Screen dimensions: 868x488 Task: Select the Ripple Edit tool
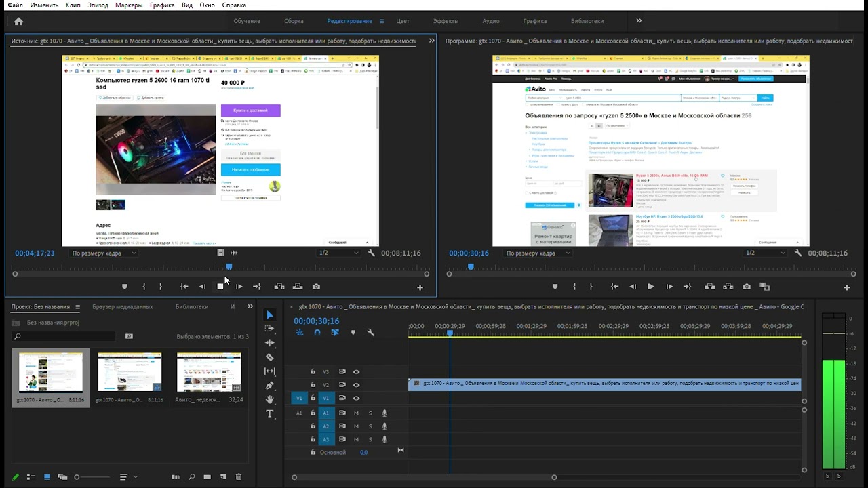coord(269,343)
